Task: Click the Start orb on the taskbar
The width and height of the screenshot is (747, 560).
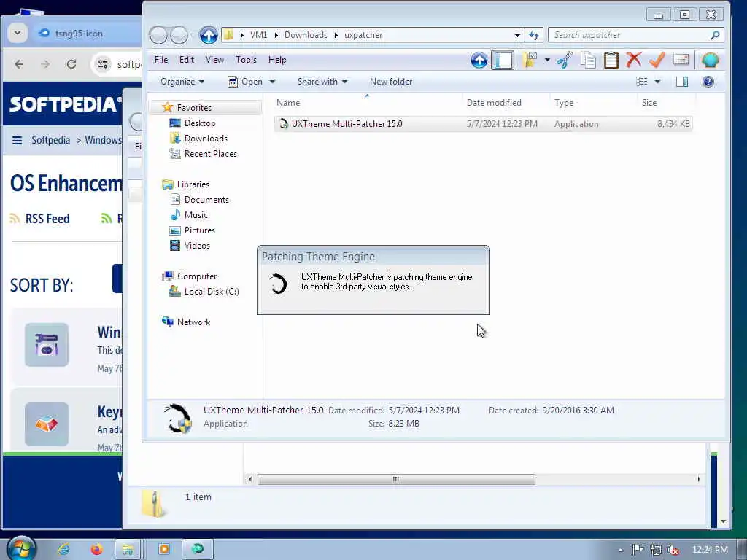Action: tap(21, 548)
